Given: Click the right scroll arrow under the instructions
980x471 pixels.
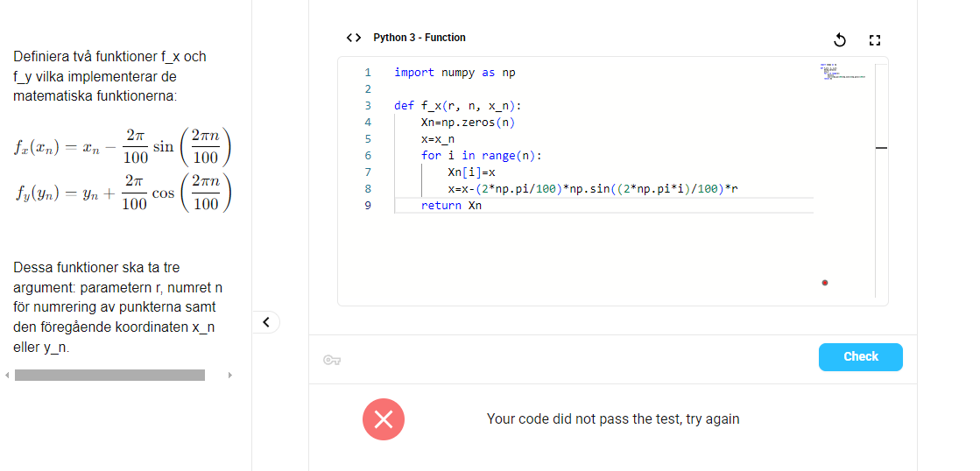Looking at the screenshot, I should click(x=230, y=376).
